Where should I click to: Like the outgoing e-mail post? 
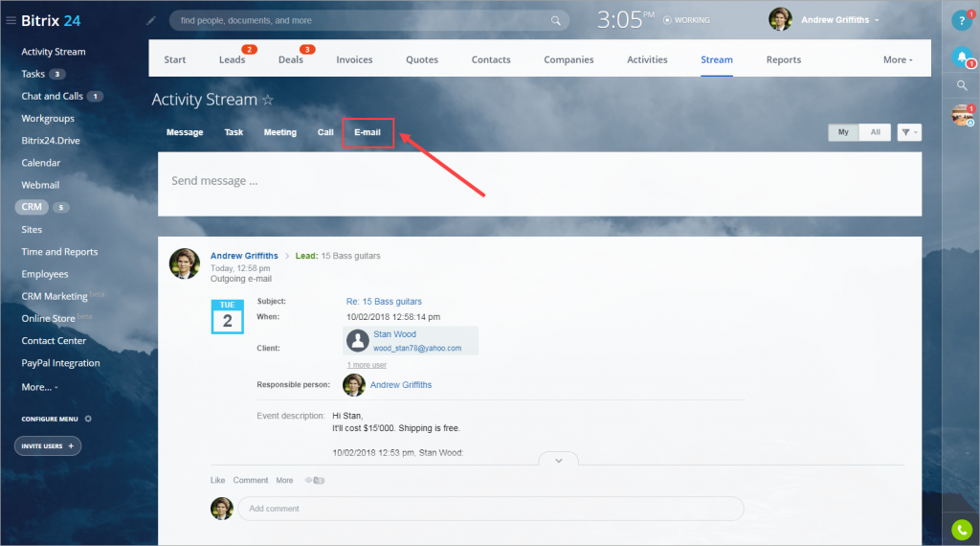point(217,480)
